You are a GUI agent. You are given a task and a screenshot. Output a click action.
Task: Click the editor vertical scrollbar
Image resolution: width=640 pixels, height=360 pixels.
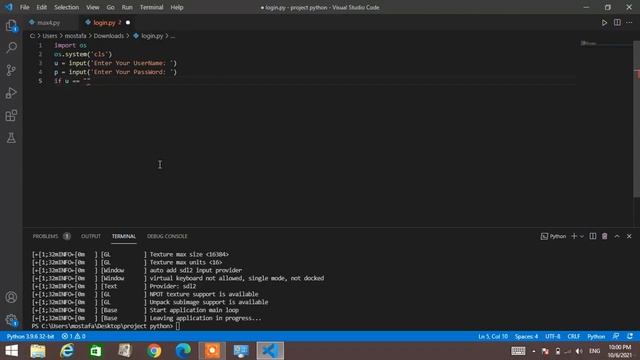coord(636,119)
